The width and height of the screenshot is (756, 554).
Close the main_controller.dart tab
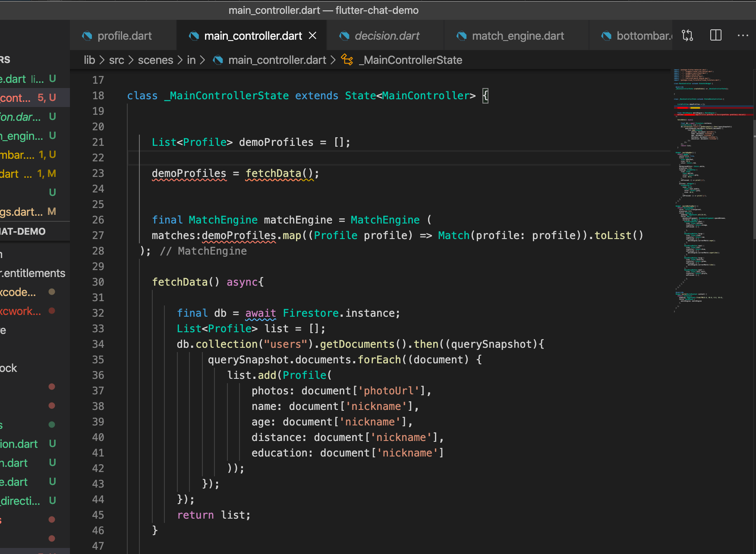(x=312, y=35)
